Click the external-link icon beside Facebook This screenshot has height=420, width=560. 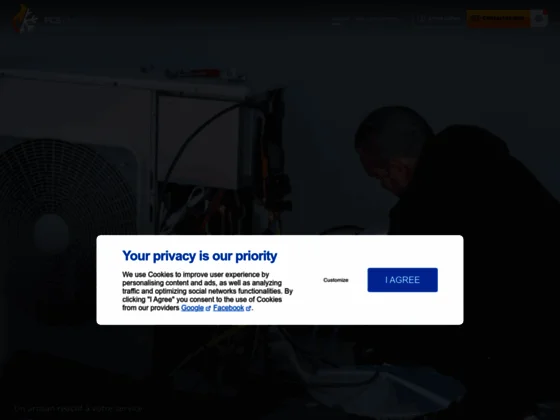pos(248,309)
